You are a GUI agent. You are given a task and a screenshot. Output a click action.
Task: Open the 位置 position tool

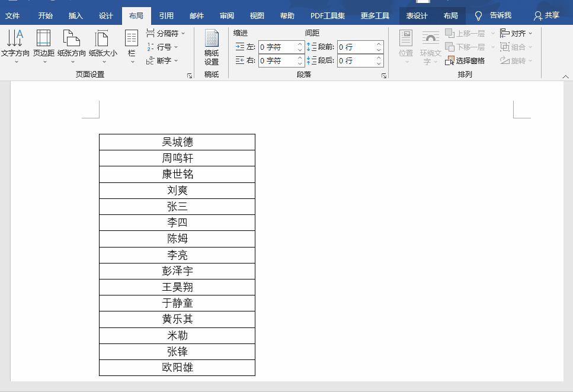406,46
